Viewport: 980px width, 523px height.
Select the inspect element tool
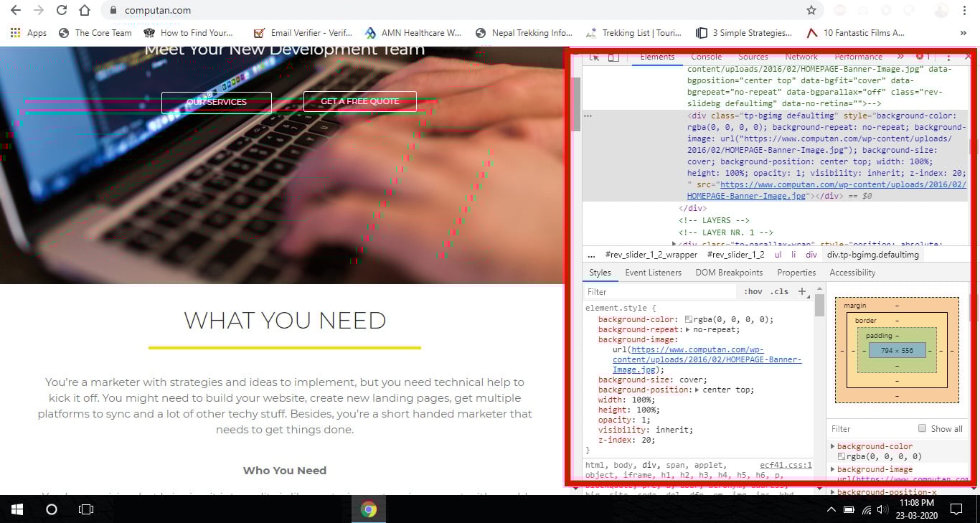click(x=595, y=57)
